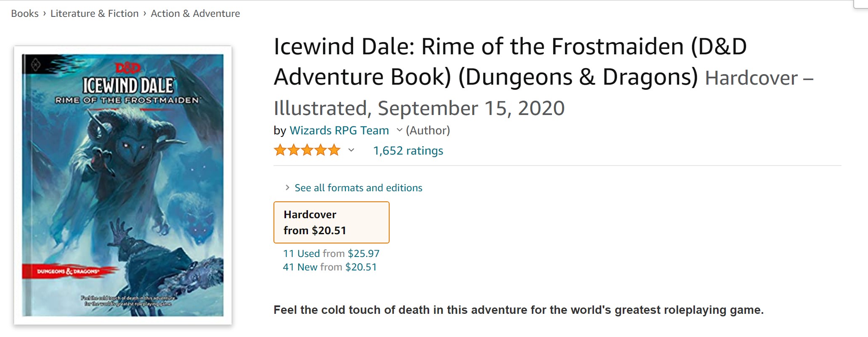Open the 1,652 ratings link

pos(408,151)
